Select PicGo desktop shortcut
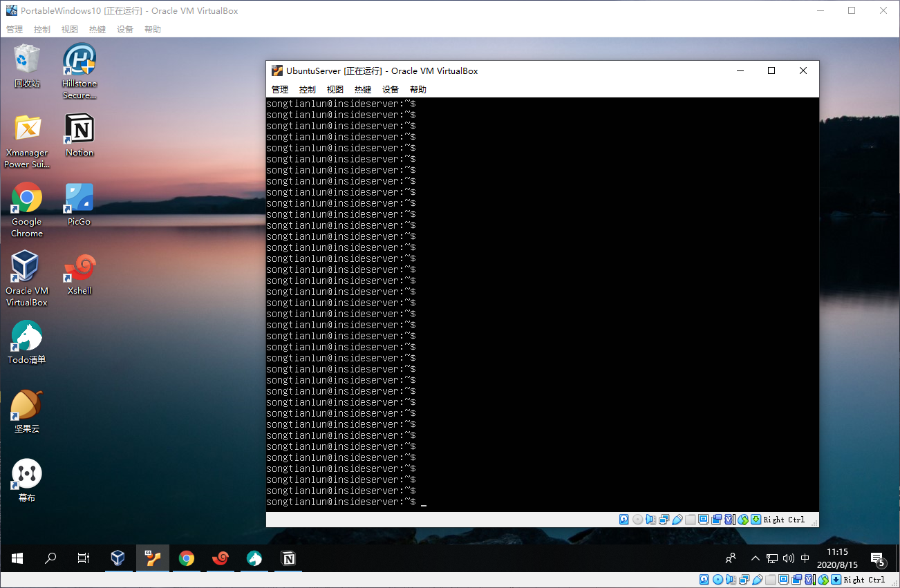This screenshot has width=900, height=588. click(79, 205)
